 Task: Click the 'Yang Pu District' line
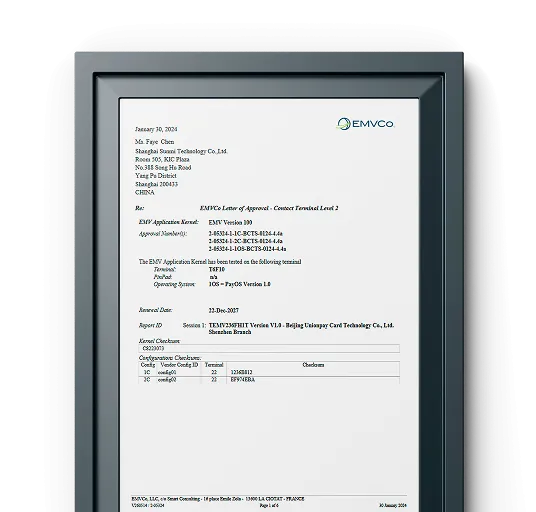click(156, 176)
